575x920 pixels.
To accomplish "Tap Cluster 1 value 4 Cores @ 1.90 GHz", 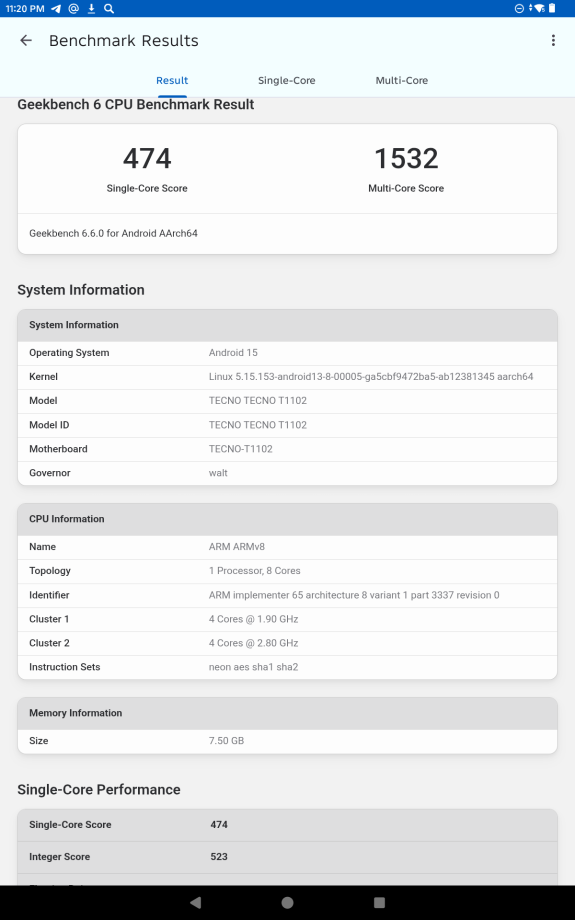I will click(x=253, y=619).
